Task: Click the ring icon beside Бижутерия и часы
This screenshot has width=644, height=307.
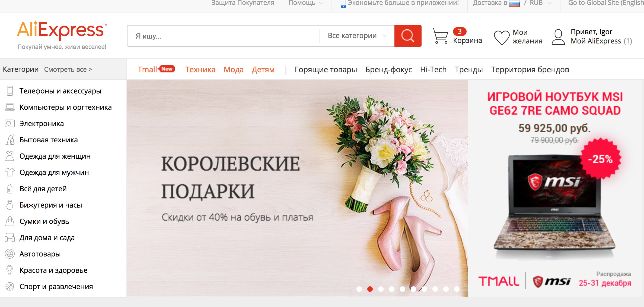Action: [10, 205]
